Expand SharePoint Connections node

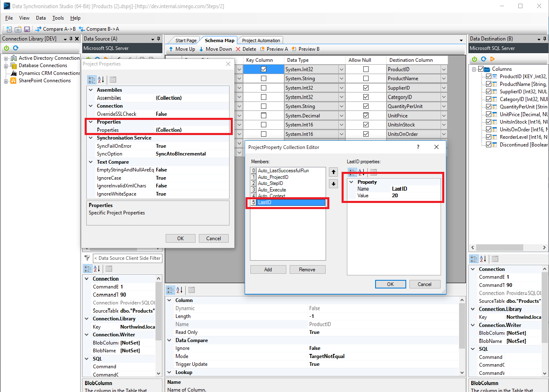[x=6, y=81]
